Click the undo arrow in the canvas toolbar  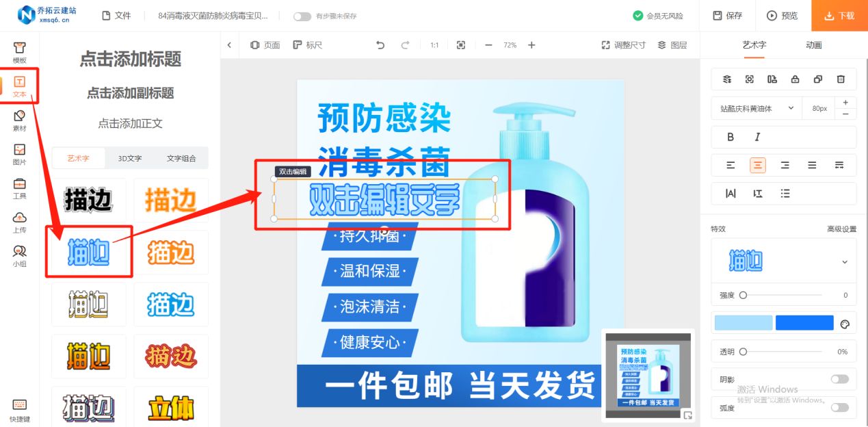tap(380, 45)
